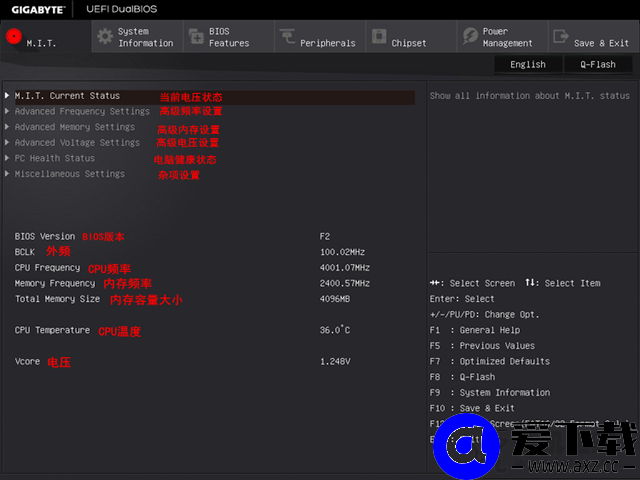Click the BIOS Features chip icon
Image resolution: width=640 pixels, height=480 pixels.
pos(196,37)
